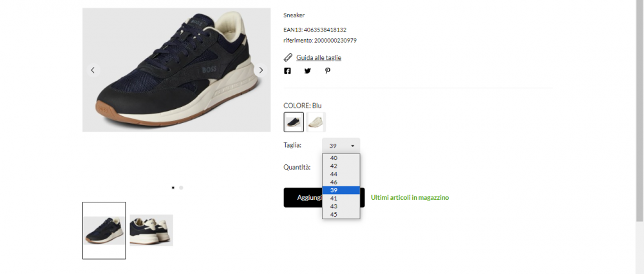Click the ruler icon beside size guide
This screenshot has width=644, height=274.
coord(288,57)
